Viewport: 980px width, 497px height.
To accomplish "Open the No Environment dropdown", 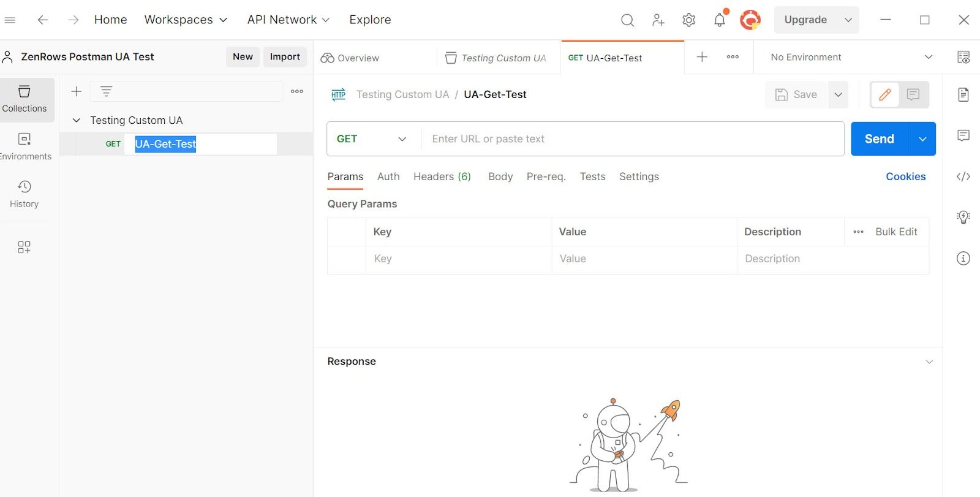I will (x=851, y=57).
